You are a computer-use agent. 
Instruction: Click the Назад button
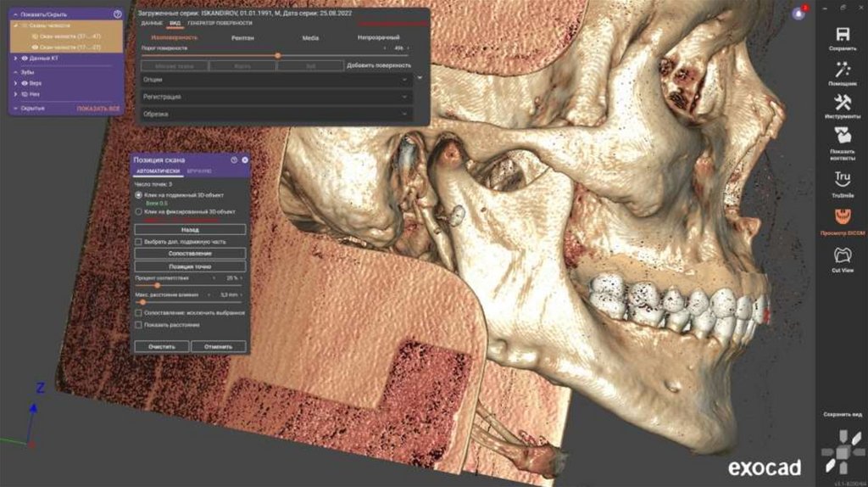click(x=190, y=229)
